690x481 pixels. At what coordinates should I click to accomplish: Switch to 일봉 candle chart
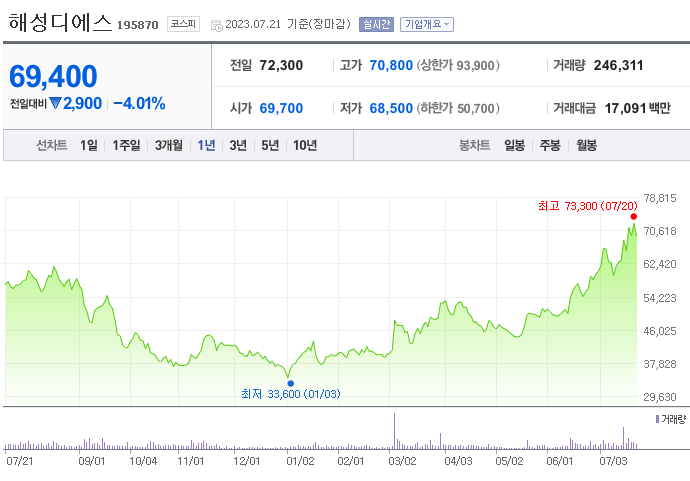(x=514, y=145)
